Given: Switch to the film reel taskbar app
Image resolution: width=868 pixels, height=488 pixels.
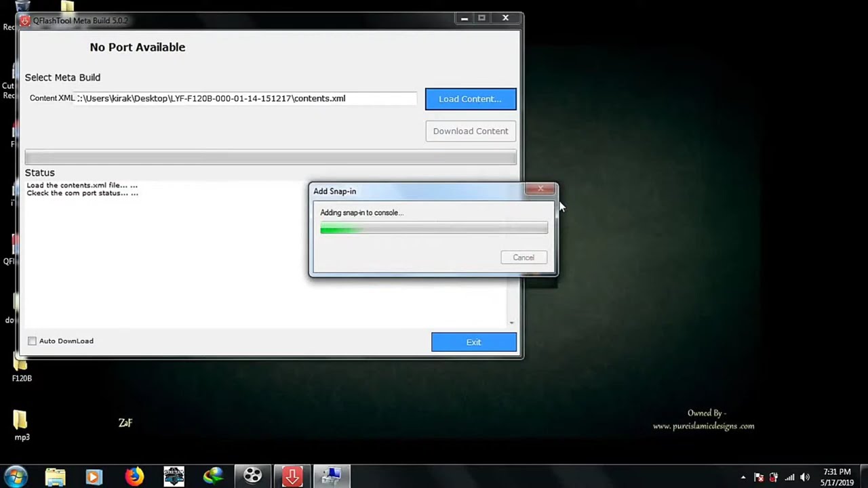Looking at the screenshot, I should coord(253,476).
